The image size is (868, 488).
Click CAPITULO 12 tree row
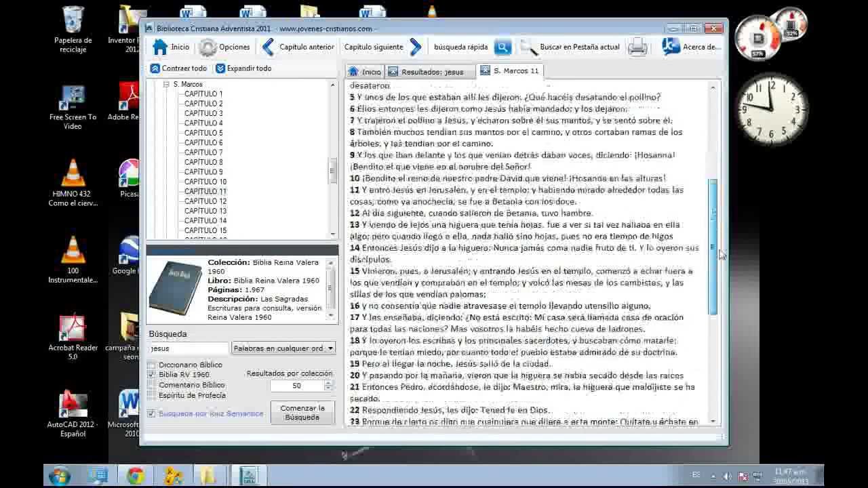pyautogui.click(x=205, y=201)
